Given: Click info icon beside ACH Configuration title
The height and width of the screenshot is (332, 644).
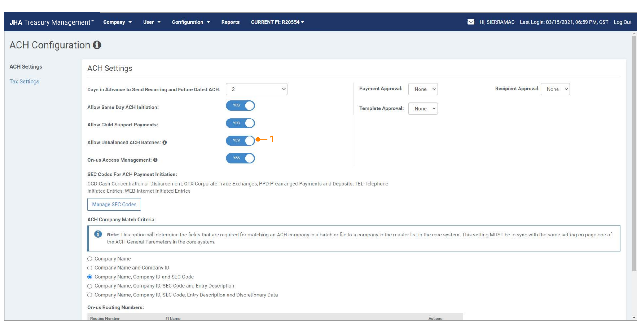Looking at the screenshot, I should [x=97, y=45].
